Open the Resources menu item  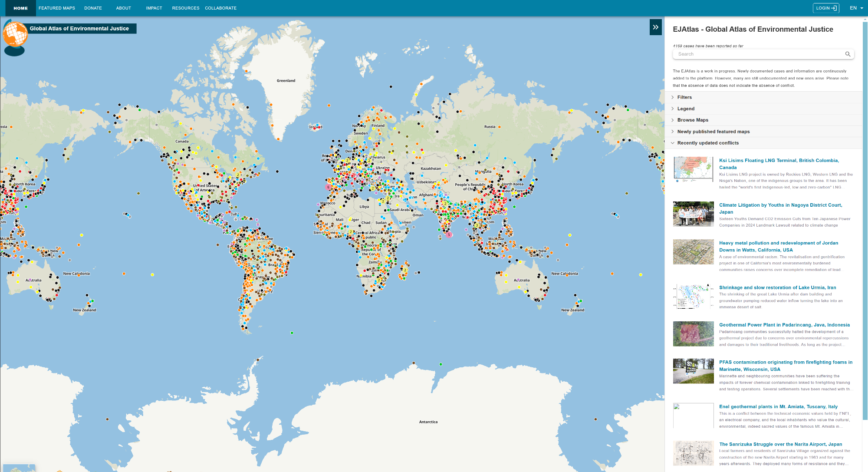[185, 8]
